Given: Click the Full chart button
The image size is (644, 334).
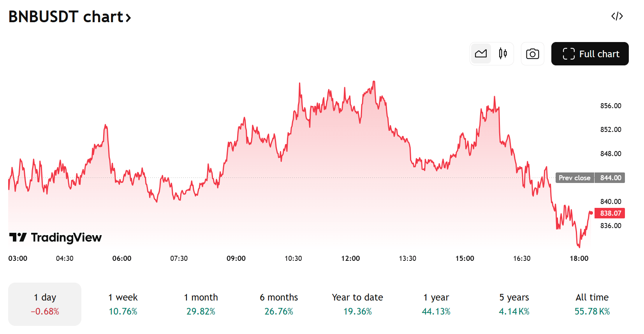Looking at the screenshot, I should (x=589, y=54).
